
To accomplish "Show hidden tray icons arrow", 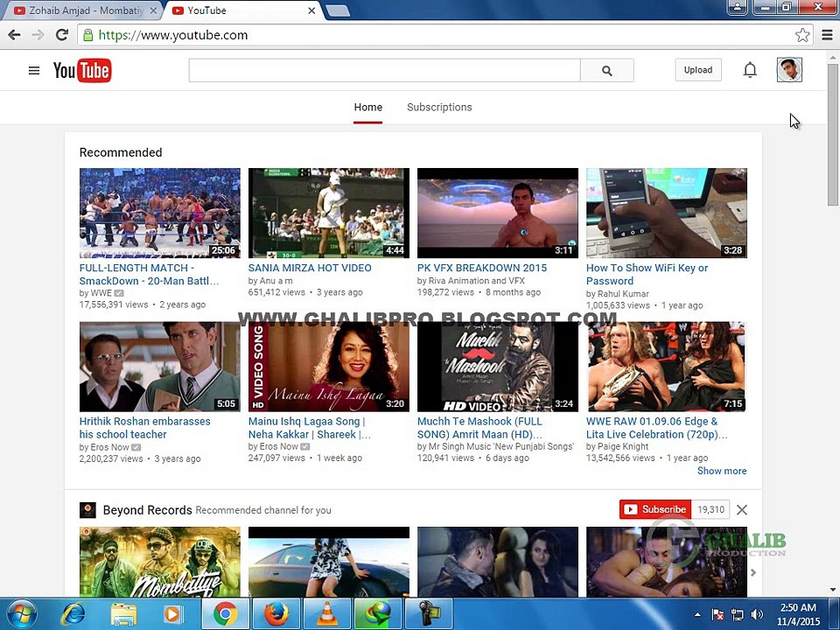I will pos(697,614).
